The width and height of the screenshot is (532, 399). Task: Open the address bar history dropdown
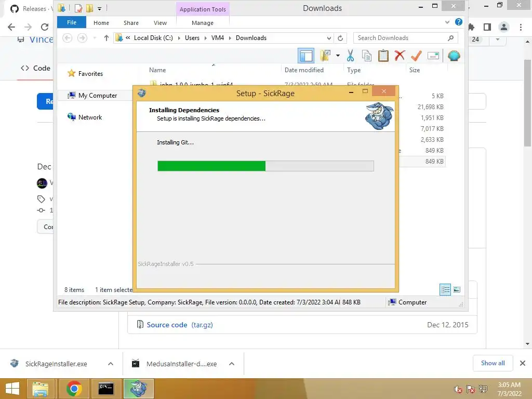(329, 38)
